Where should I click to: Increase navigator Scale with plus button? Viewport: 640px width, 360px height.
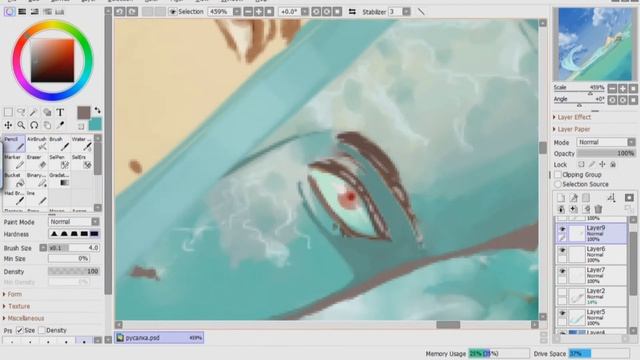pos(622,88)
